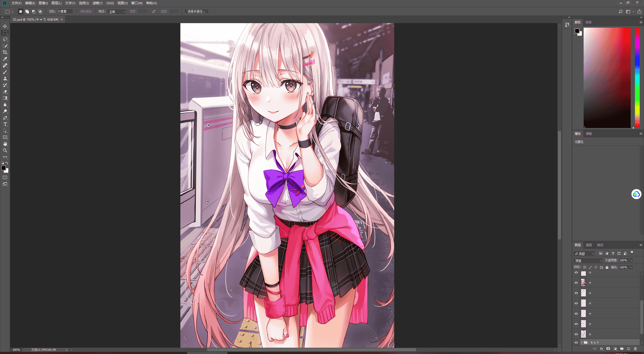Add a layer mask
This screenshot has width=644, height=354.
[x=608, y=349]
